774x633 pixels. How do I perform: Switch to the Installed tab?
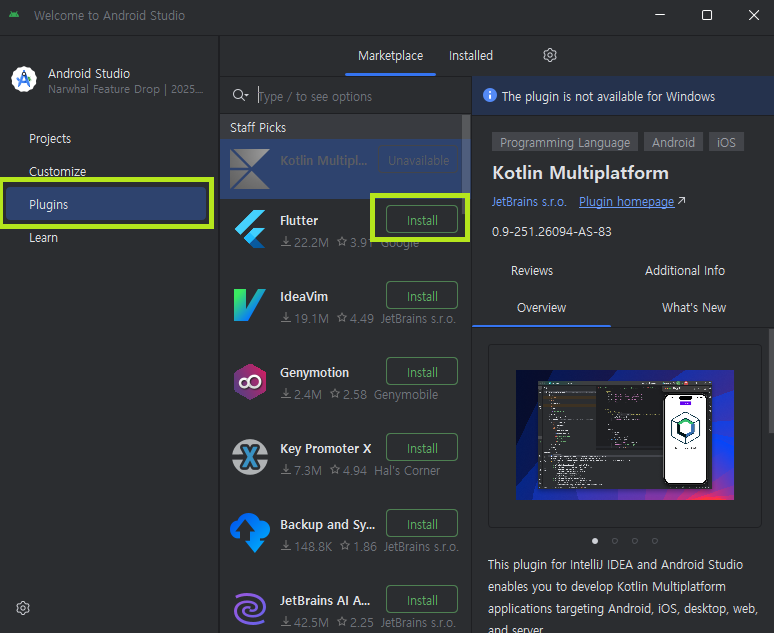tap(470, 56)
